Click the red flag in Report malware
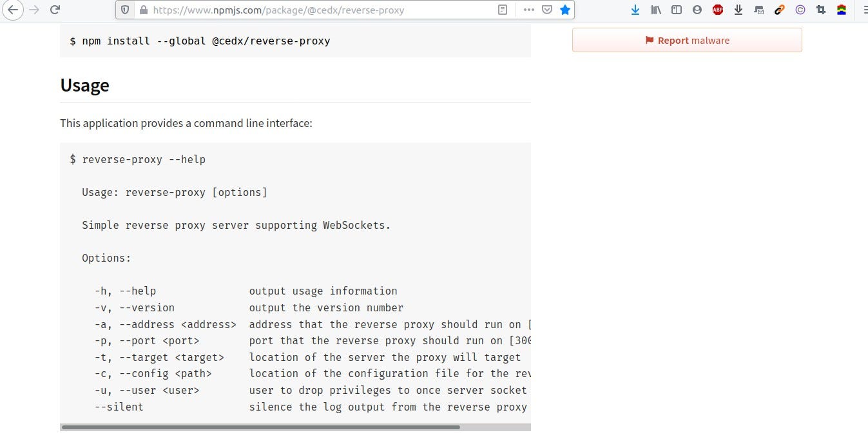The width and height of the screenshot is (868, 437). click(x=650, y=41)
